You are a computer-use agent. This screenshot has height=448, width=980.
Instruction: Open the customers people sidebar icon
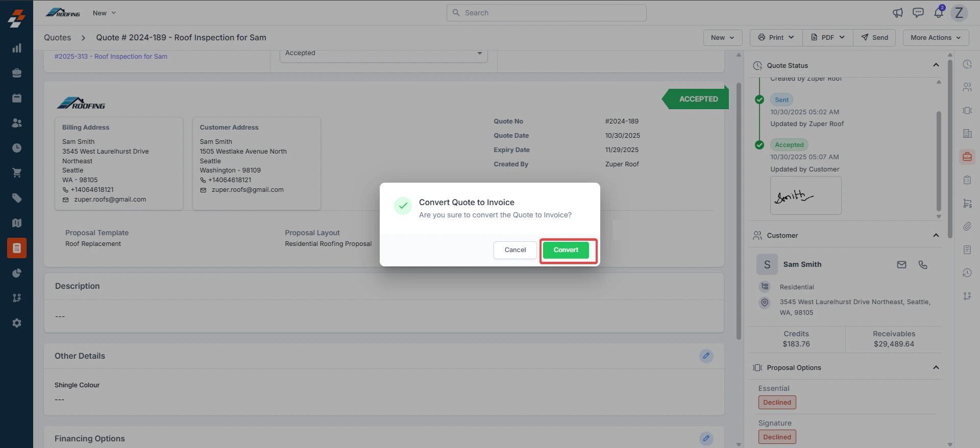[17, 123]
